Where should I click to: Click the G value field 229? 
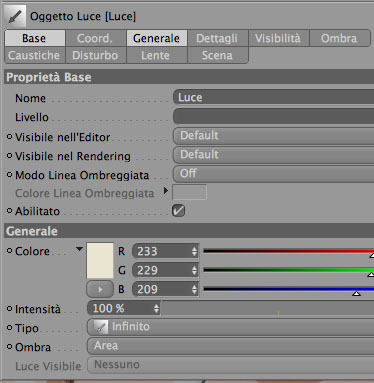click(161, 270)
